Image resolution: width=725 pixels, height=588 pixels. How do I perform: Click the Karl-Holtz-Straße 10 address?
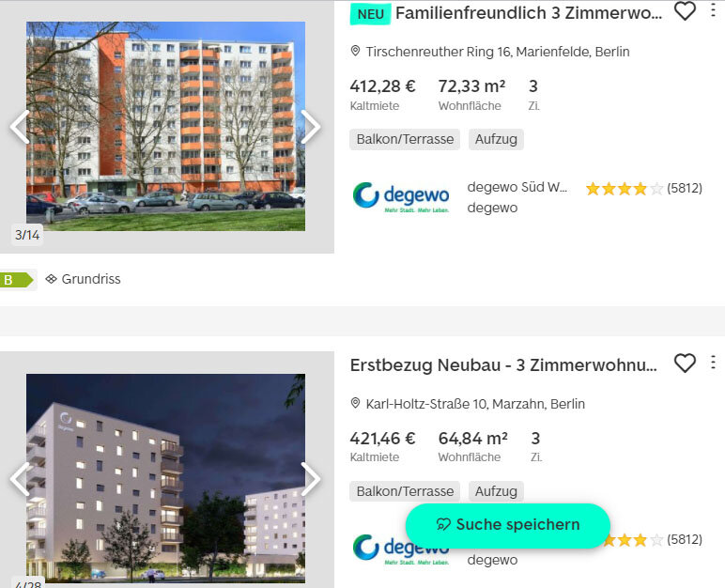pos(475,404)
